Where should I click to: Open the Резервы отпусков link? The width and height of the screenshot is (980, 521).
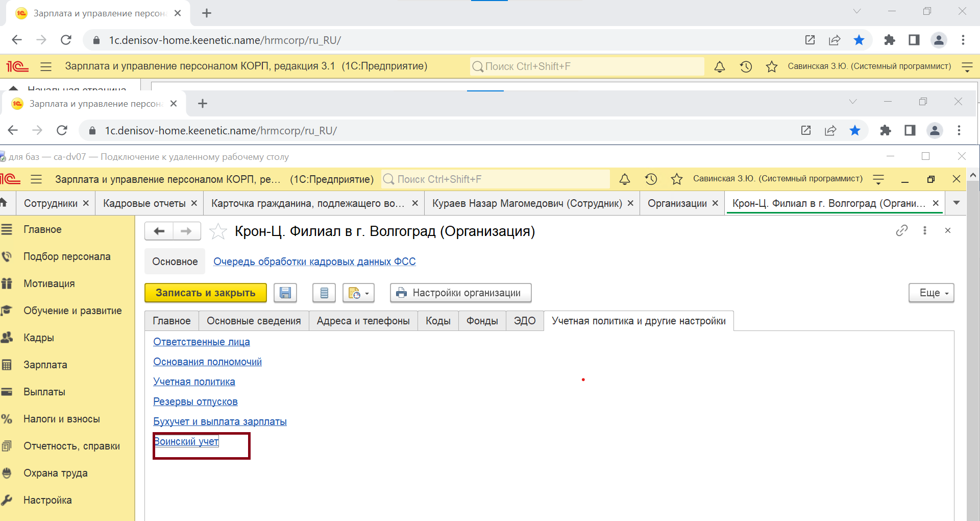[x=195, y=401]
